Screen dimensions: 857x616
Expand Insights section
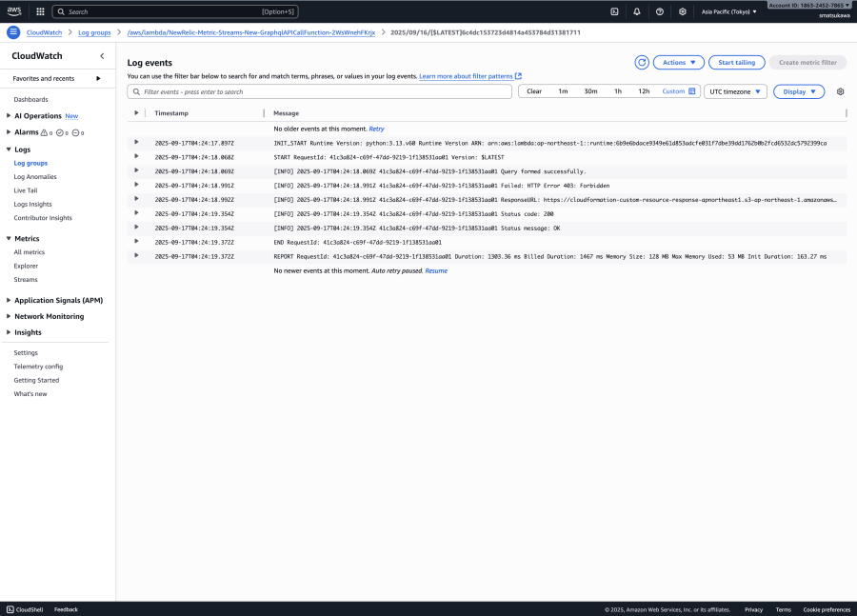(9, 331)
